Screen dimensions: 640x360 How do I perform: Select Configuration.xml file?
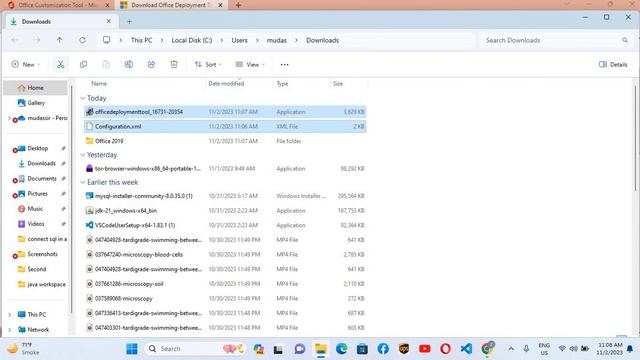pos(225,127)
